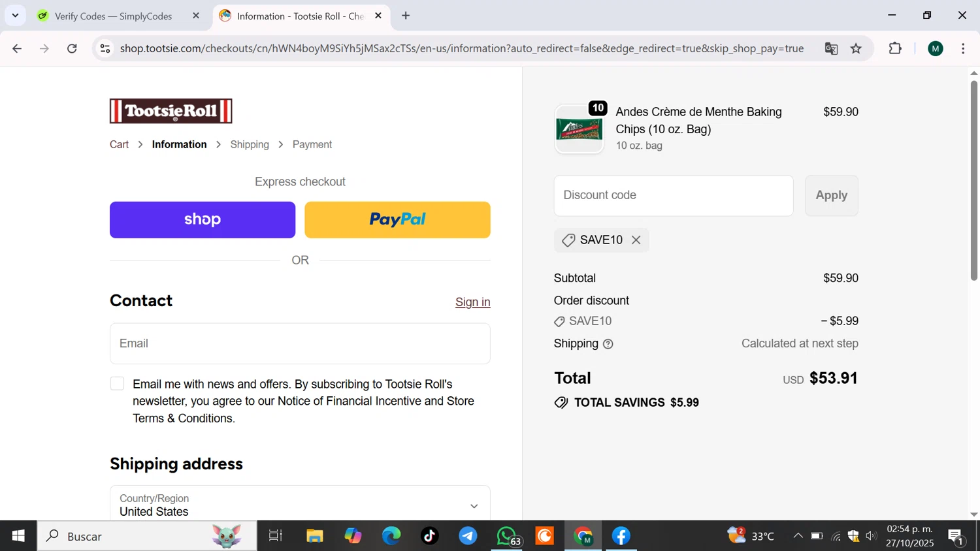This screenshot has width=980, height=551.
Task: Reload the checkout page
Action: coord(72,48)
